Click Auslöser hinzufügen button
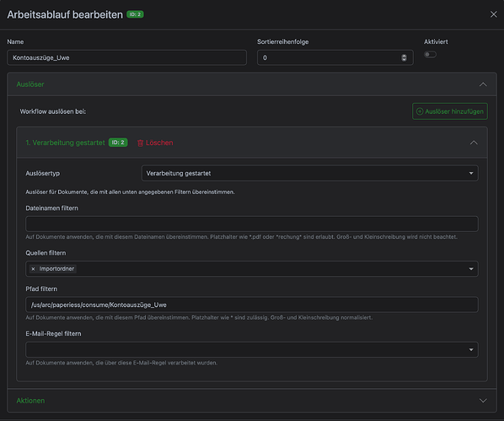This screenshot has height=421, width=504. tap(450, 111)
